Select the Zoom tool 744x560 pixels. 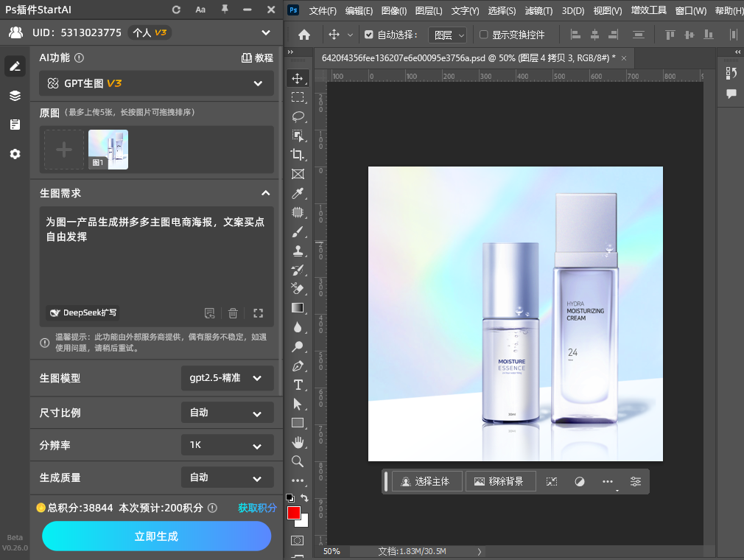click(298, 461)
